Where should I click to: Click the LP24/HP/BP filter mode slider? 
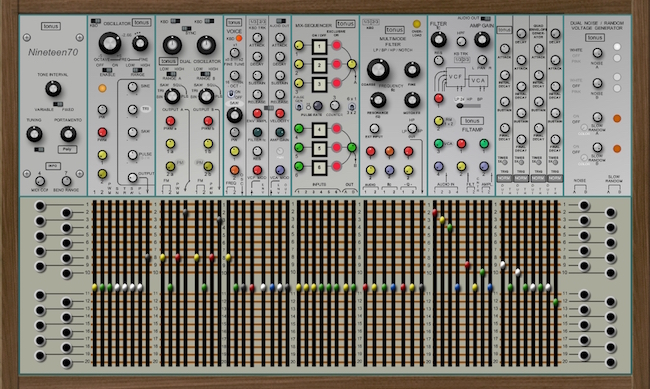point(468,105)
